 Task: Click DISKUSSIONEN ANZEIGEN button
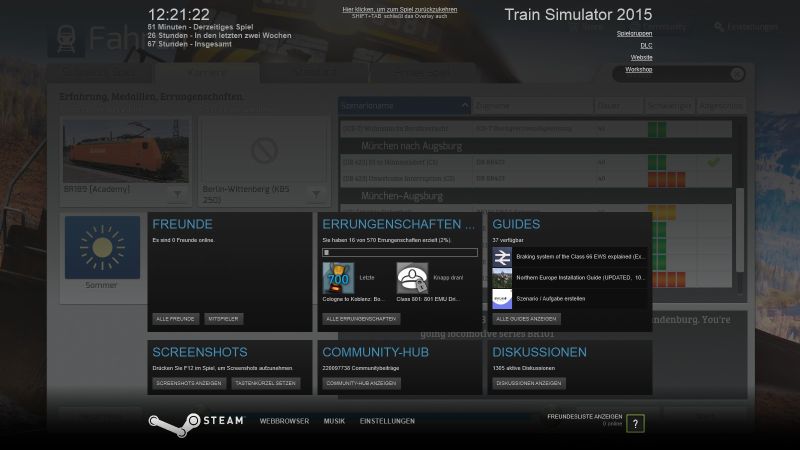point(529,383)
